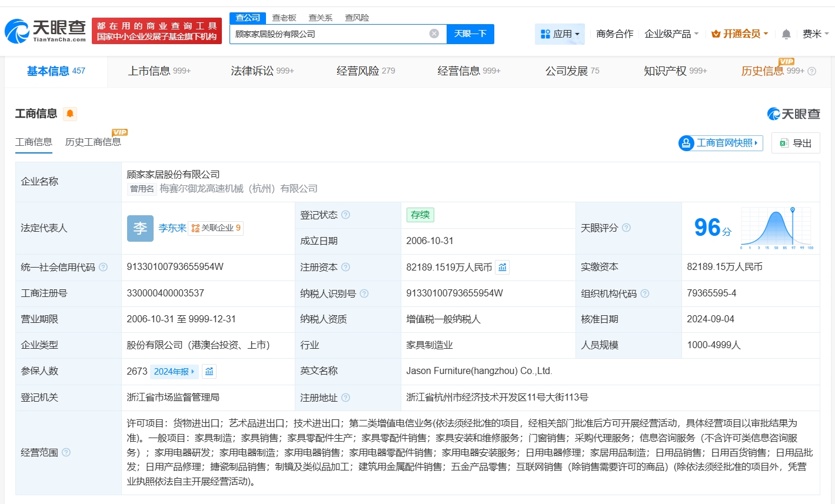The image size is (835, 504).
Task: Click the company name search input field
Action: 330,34
